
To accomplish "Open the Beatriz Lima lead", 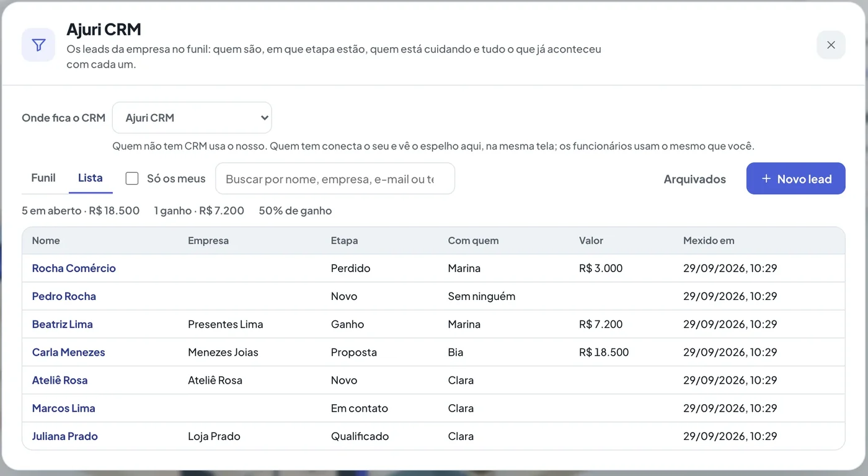I will click(63, 324).
